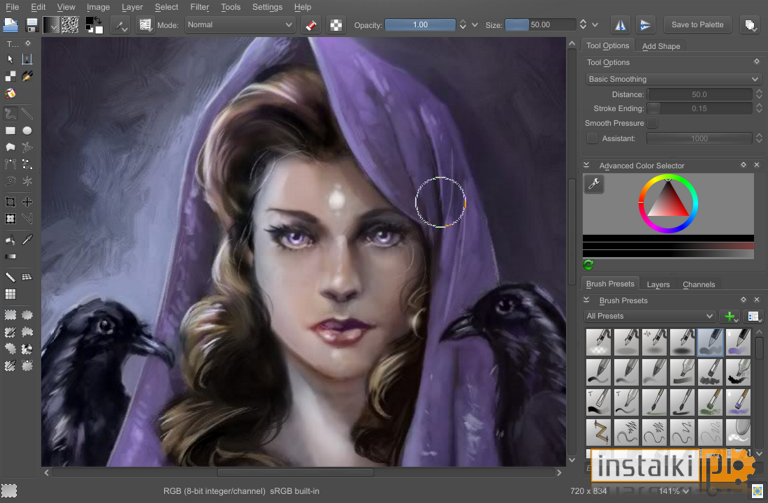The width and height of the screenshot is (768, 503).
Task: Toggle preserve alpha checkerboard button
Action: coord(336,25)
